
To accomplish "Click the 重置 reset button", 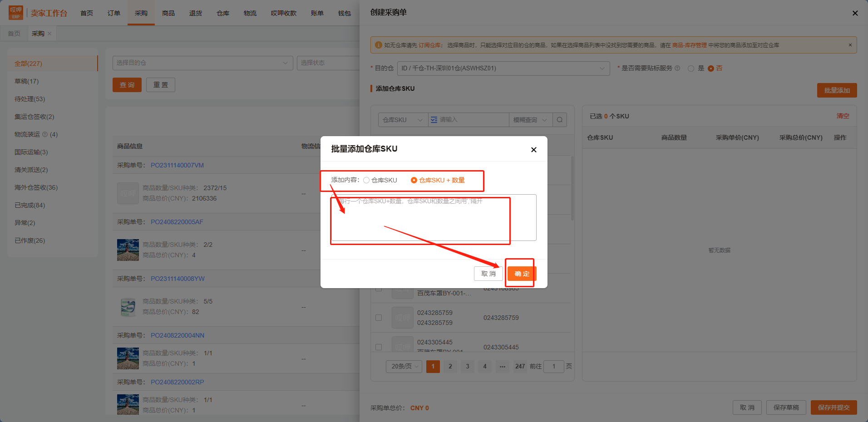I will tap(161, 85).
